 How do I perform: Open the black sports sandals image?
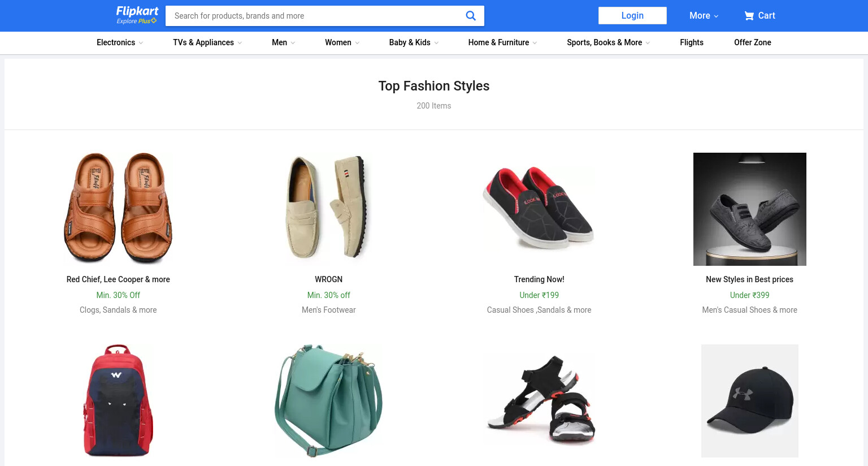(539, 400)
